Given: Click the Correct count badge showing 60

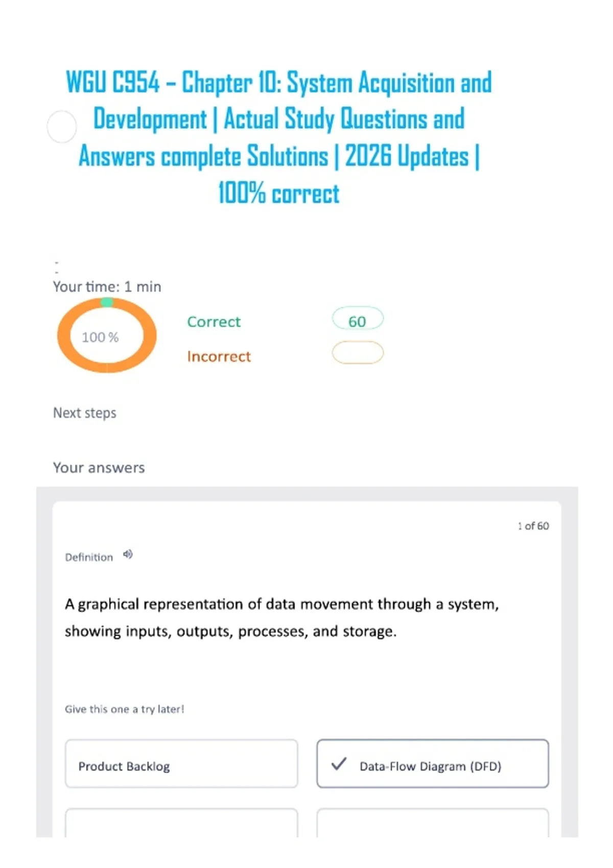Looking at the screenshot, I should (358, 320).
